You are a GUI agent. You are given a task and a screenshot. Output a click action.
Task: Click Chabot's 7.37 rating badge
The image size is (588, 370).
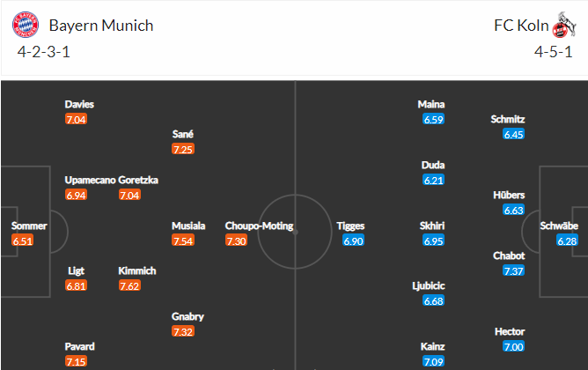click(513, 270)
